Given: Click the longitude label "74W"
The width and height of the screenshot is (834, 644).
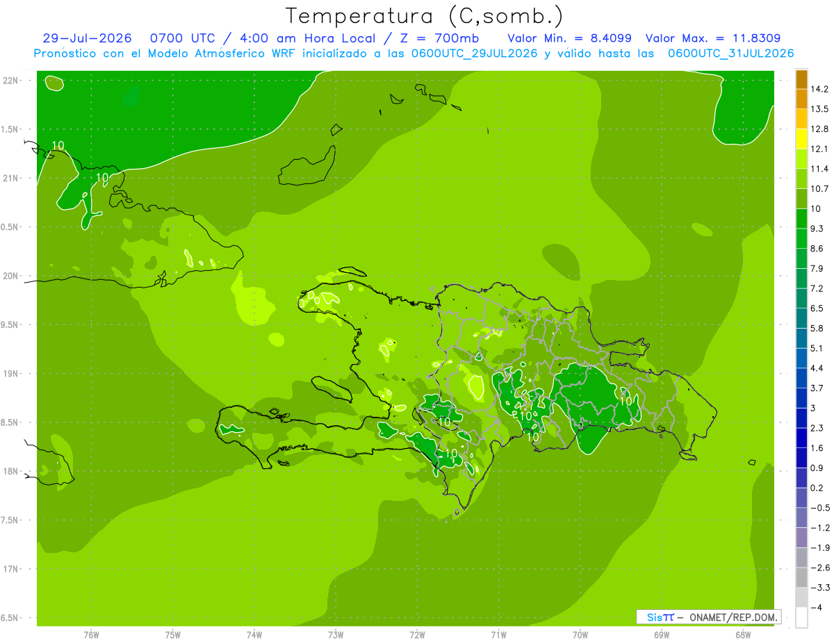Looking at the screenshot, I should pos(254,634).
